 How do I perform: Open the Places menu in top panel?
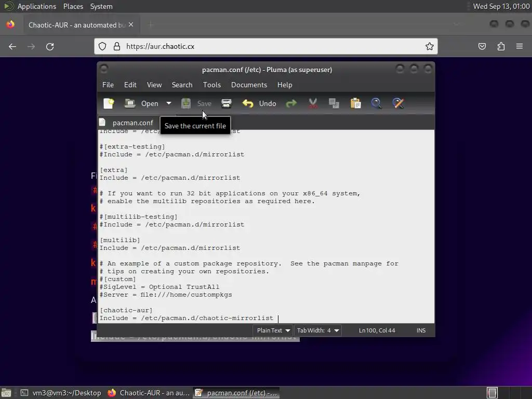(x=73, y=6)
